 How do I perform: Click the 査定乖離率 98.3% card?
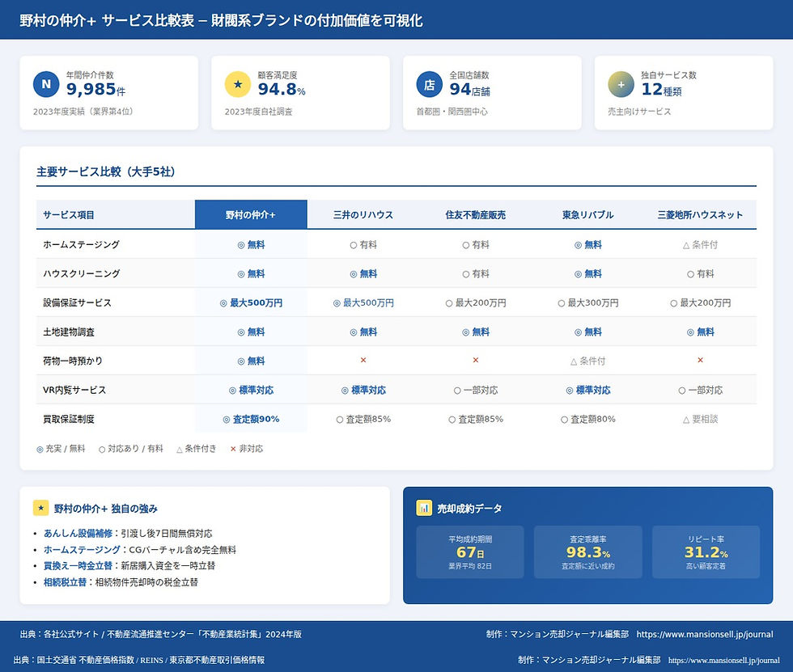click(x=588, y=552)
